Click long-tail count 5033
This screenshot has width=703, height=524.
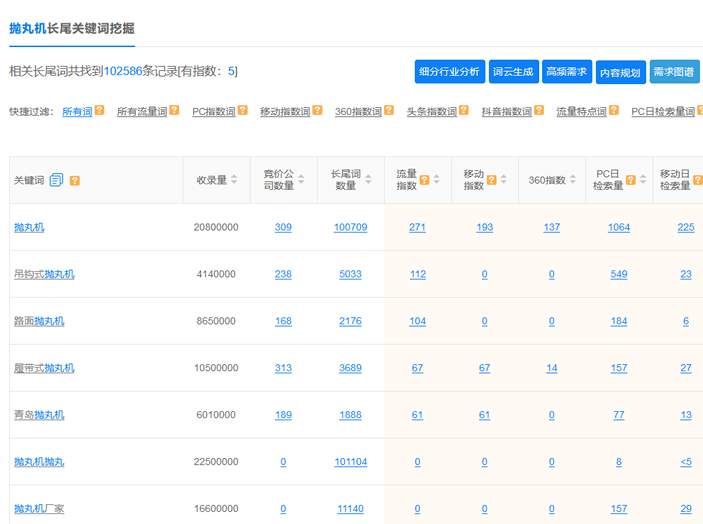351,274
